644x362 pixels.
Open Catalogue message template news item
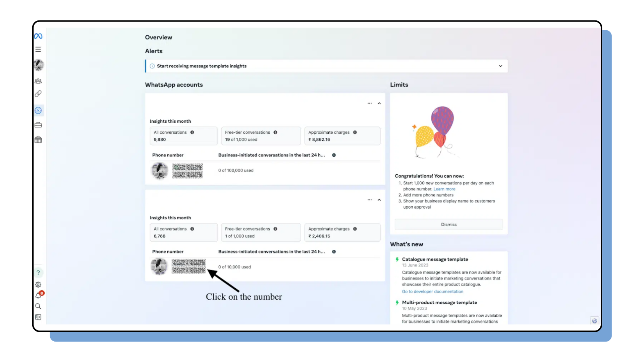tap(435, 259)
